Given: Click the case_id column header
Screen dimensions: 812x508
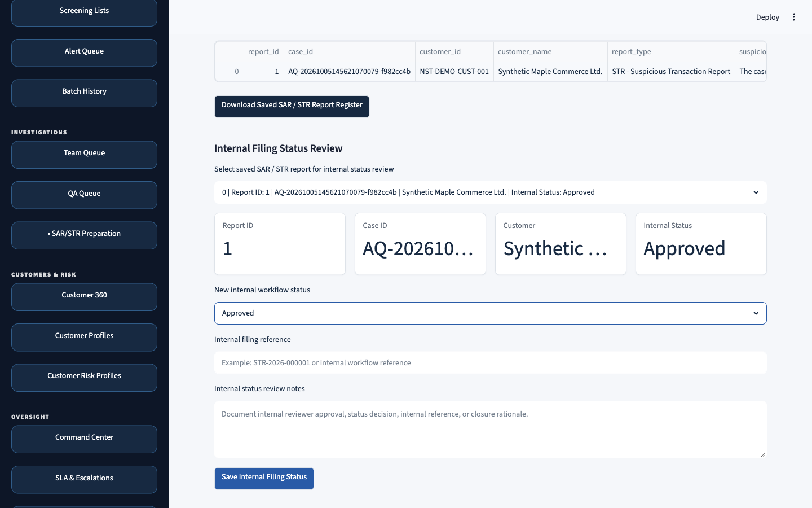Looking at the screenshot, I should pyautogui.click(x=349, y=51).
